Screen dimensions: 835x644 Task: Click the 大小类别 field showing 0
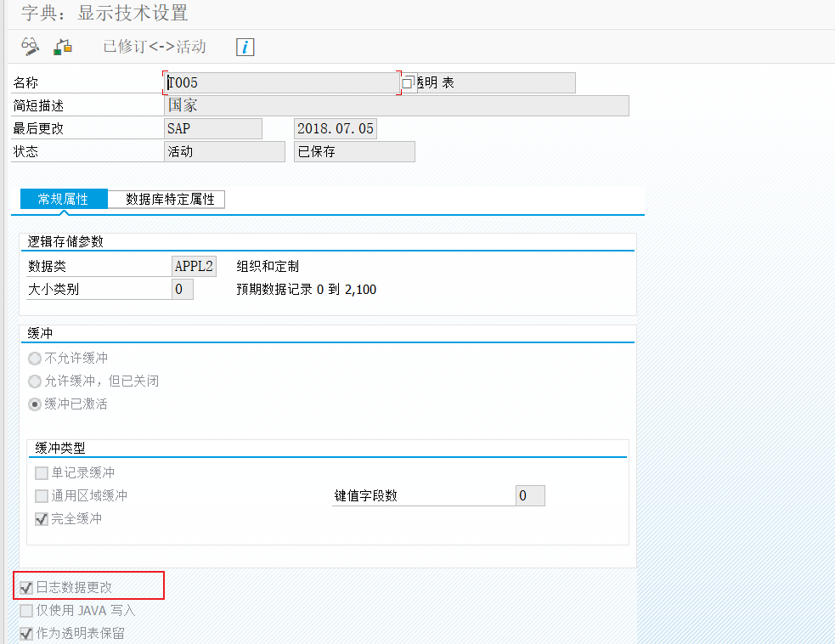click(x=182, y=289)
